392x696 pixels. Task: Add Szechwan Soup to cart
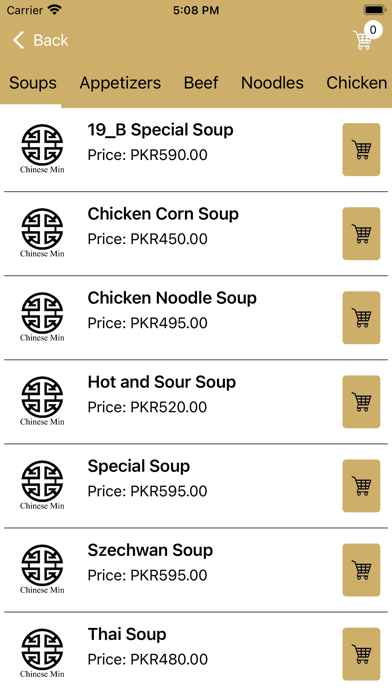click(x=361, y=570)
